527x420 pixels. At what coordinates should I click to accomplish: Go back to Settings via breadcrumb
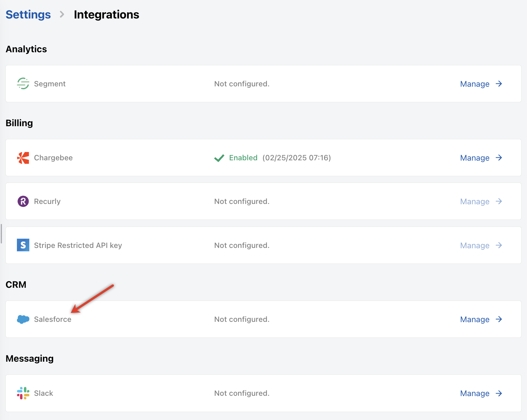(28, 15)
